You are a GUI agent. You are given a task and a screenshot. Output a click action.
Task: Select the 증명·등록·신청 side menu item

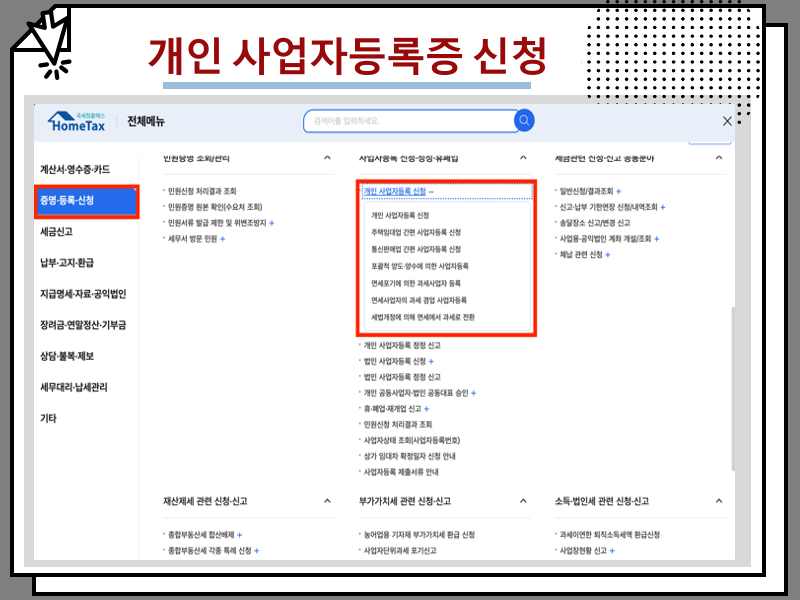pyautogui.click(x=86, y=201)
